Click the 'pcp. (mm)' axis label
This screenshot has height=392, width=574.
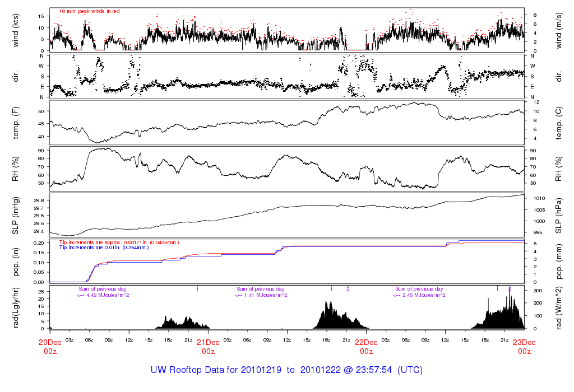pos(558,262)
